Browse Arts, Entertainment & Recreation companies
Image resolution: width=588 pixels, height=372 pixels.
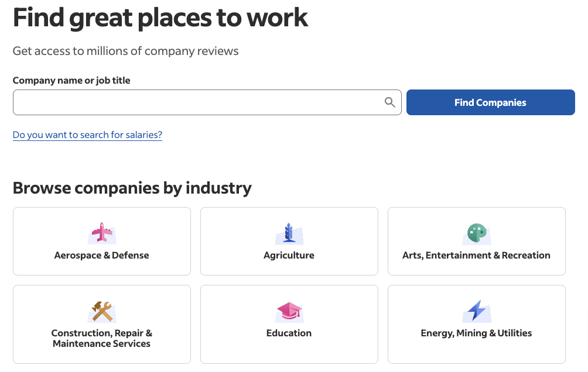pyautogui.click(x=476, y=241)
